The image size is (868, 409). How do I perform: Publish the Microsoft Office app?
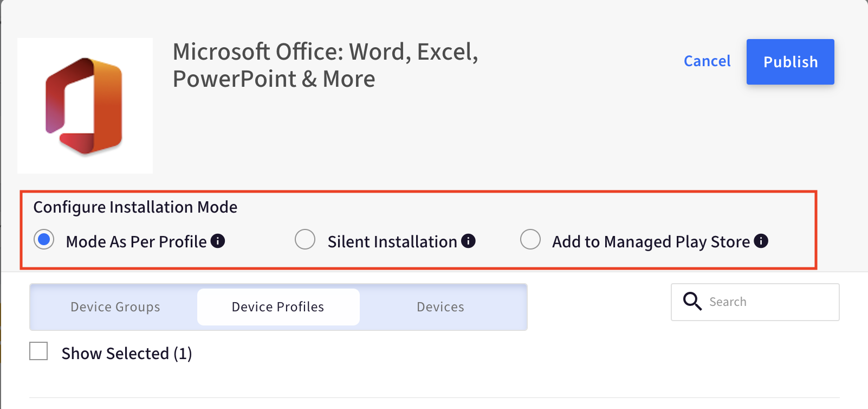pyautogui.click(x=791, y=62)
